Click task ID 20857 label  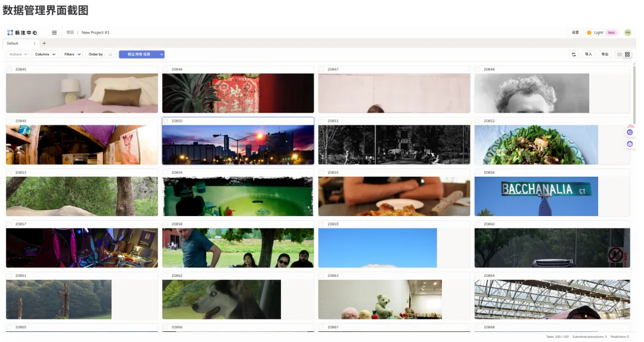coord(21,224)
